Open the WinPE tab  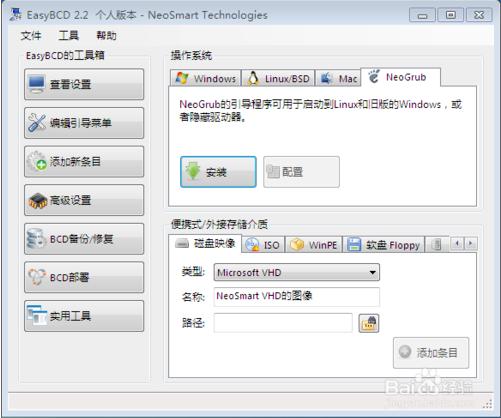coord(314,245)
